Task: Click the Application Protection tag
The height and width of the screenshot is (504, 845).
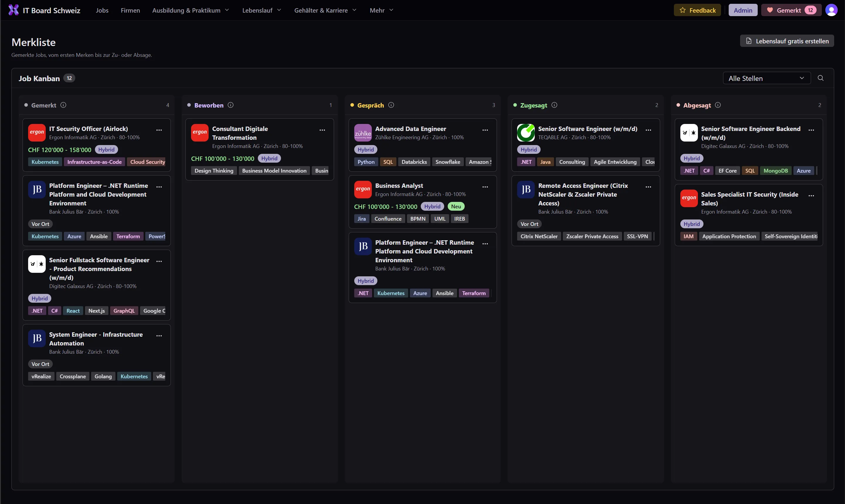Action: coord(729,236)
